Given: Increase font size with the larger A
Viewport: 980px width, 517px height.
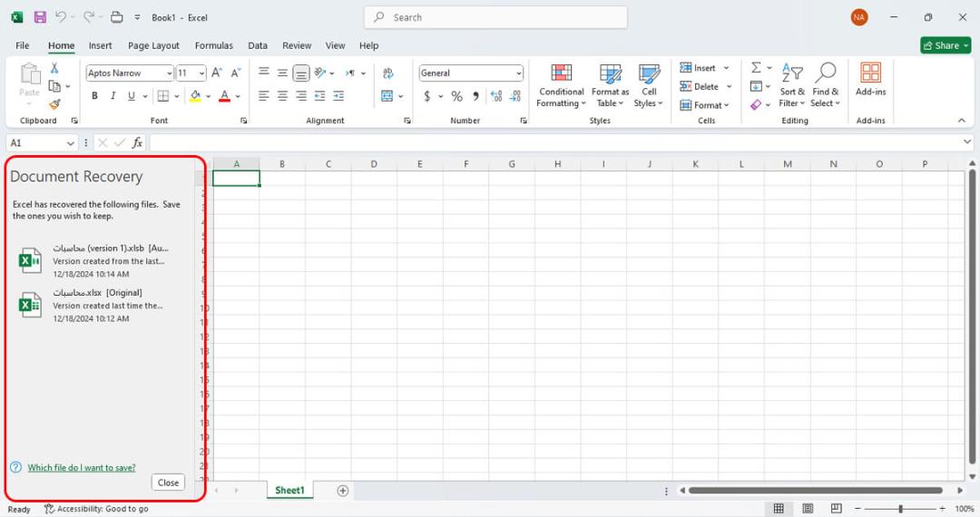Looking at the screenshot, I should tap(216, 73).
